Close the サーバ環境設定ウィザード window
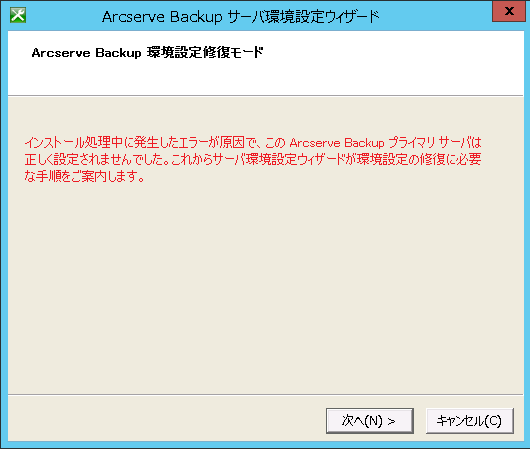This screenshot has height=450, width=530. [x=509, y=11]
